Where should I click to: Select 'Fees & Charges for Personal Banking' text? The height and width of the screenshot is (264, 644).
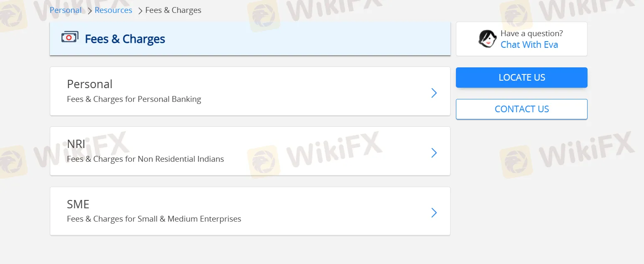(x=134, y=99)
